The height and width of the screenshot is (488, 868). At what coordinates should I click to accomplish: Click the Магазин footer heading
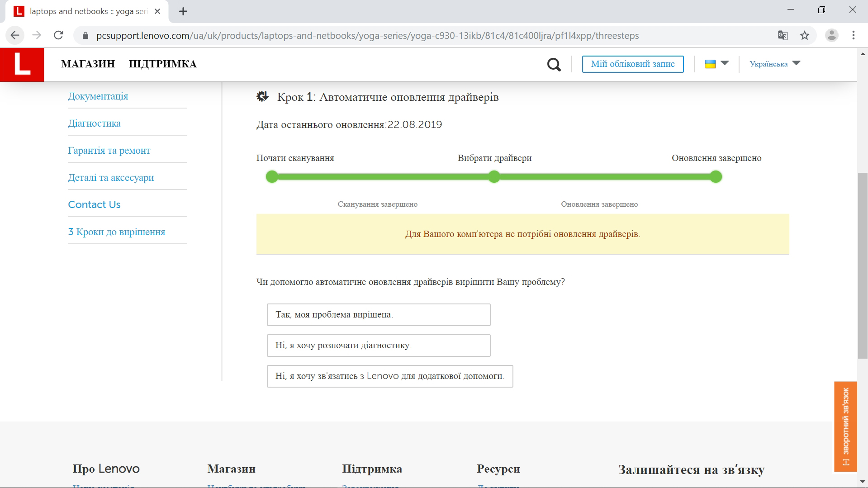coord(231,469)
